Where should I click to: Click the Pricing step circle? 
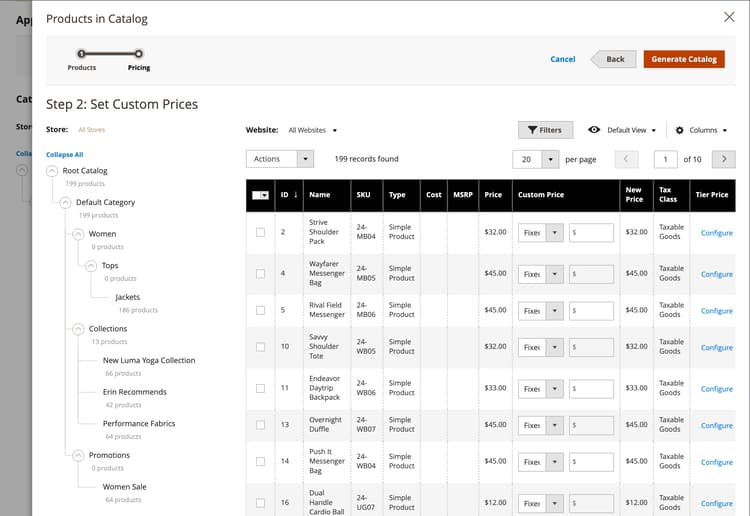tap(138, 54)
